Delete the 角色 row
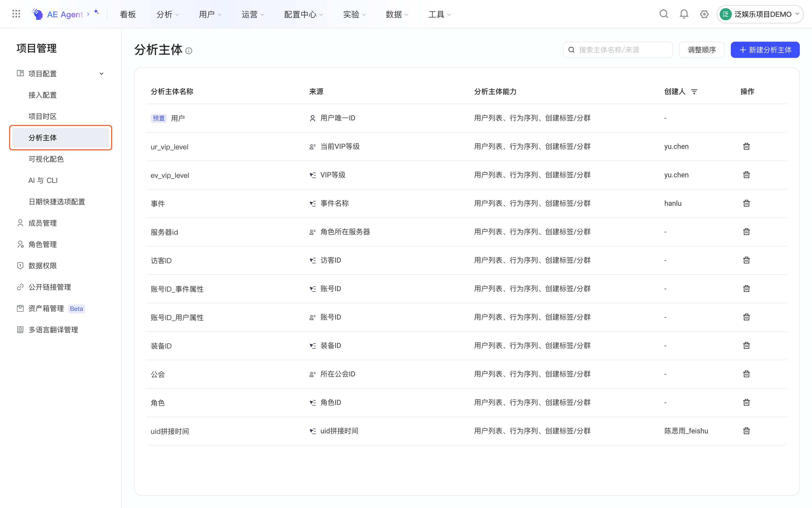The width and height of the screenshot is (812, 508). click(x=746, y=403)
